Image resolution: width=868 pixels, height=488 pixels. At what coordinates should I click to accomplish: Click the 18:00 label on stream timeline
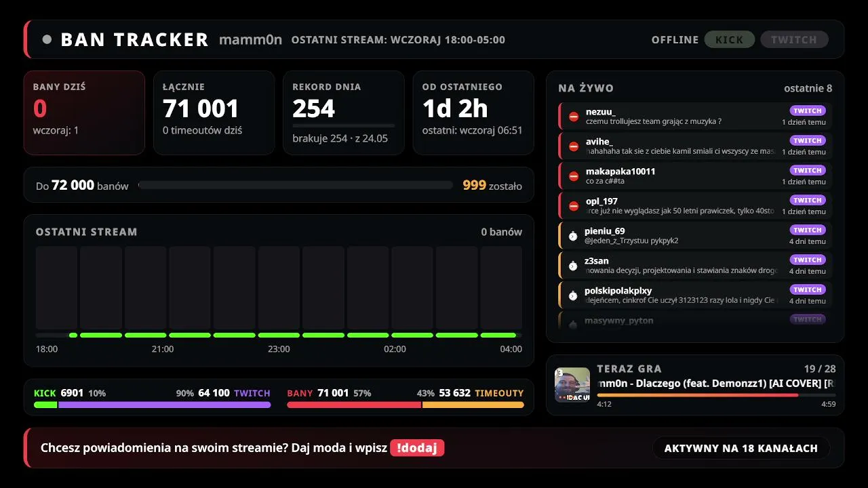click(x=47, y=349)
